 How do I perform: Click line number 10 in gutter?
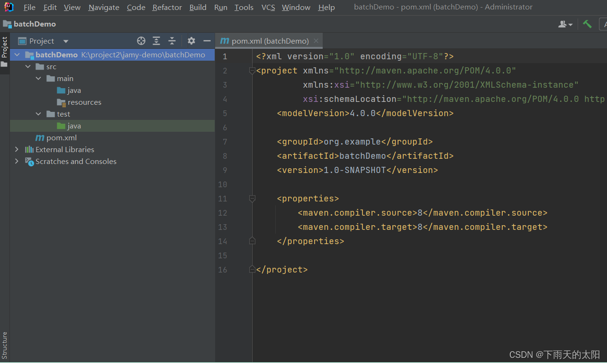[223, 184]
